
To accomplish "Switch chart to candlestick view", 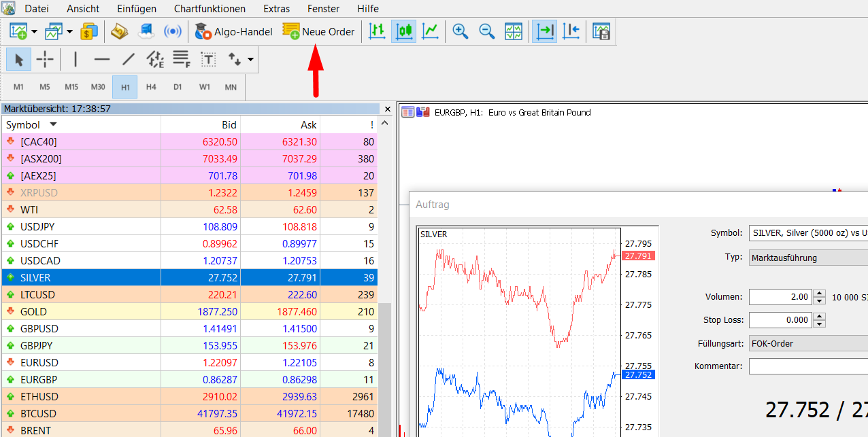I will (404, 31).
